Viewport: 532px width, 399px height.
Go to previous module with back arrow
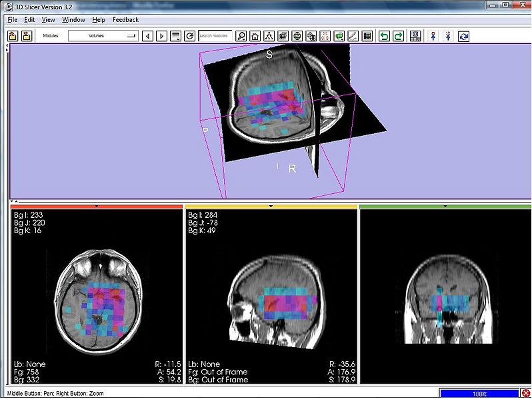(148, 36)
